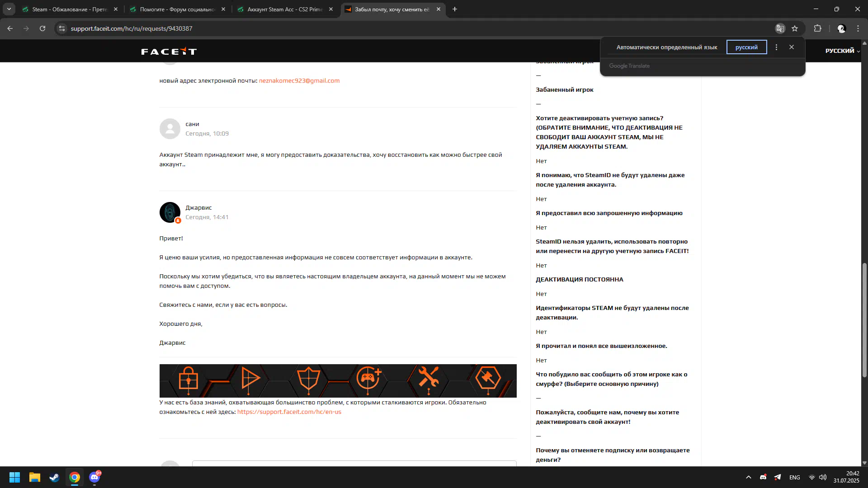Click the play triangle icon in banner
This screenshot has width=868, height=488.
coord(250,379)
